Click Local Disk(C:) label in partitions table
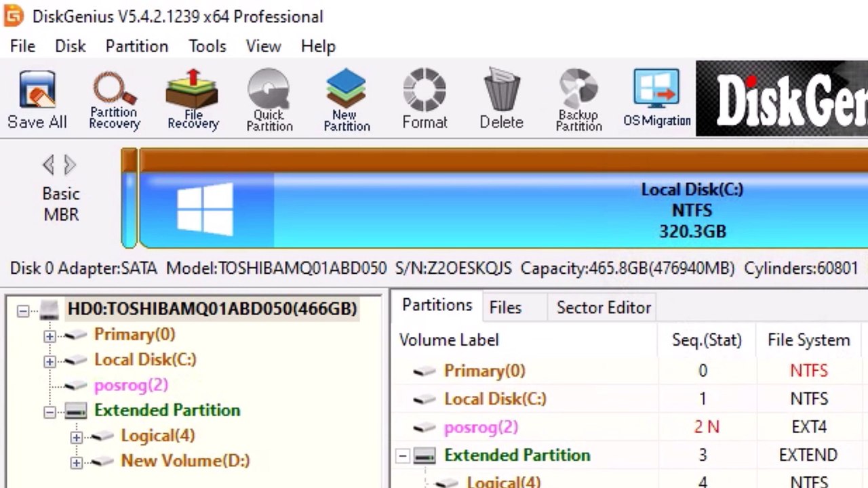The width and height of the screenshot is (868, 488). (x=495, y=399)
